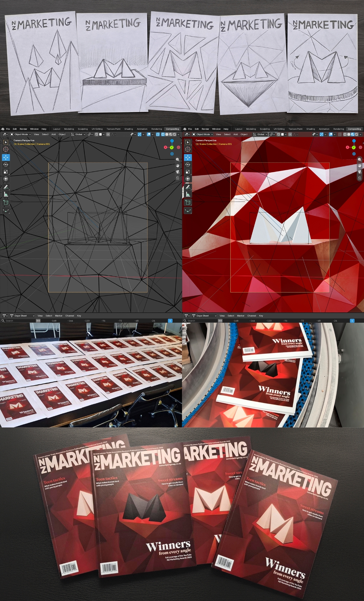The width and height of the screenshot is (364, 601).
Task: Switch to the Shading tab in the left window
Action: (x=129, y=129)
